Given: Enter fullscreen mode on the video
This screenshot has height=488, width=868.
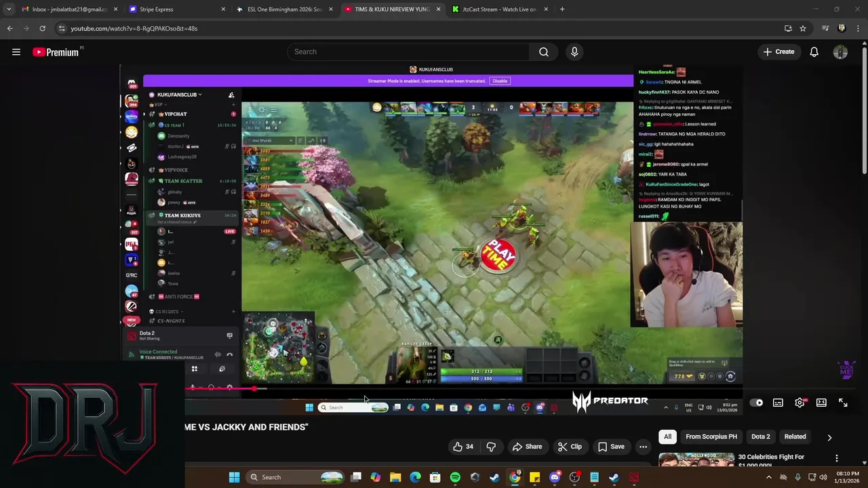Looking at the screenshot, I should [843, 403].
